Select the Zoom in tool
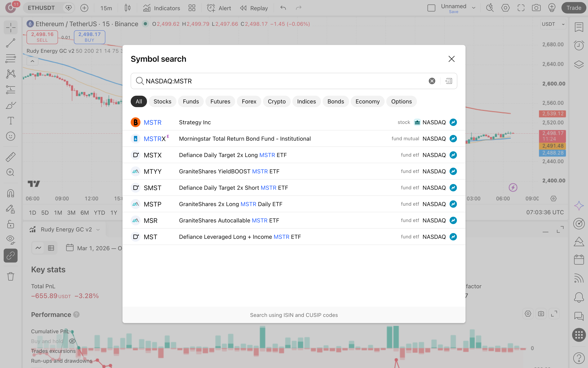The image size is (588, 368). click(x=10, y=172)
